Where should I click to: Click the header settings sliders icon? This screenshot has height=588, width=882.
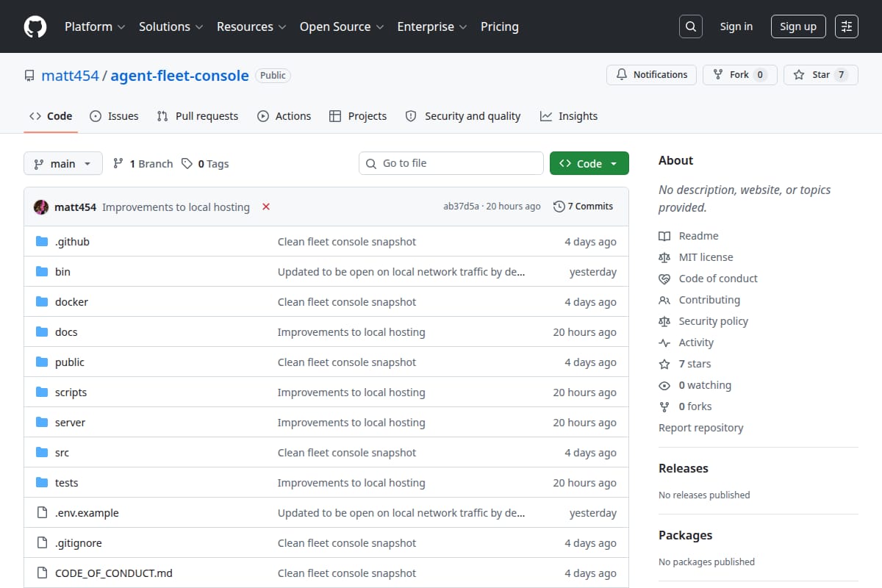847,26
